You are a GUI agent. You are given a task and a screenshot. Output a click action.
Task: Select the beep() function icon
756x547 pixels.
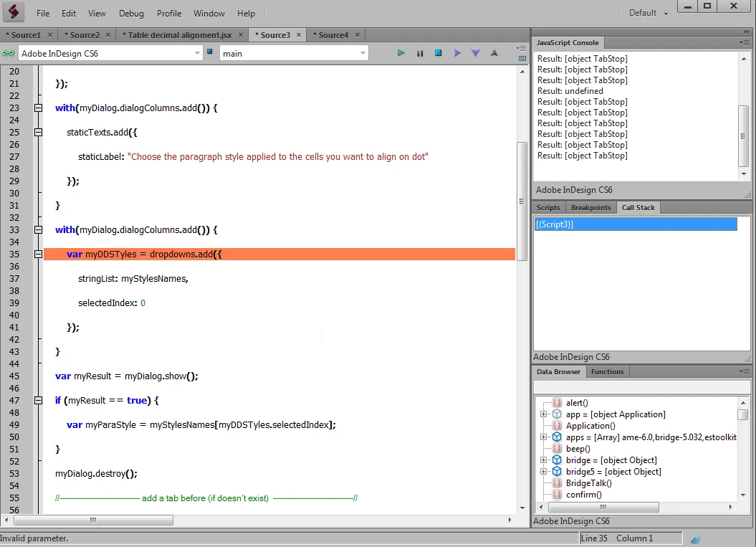point(557,449)
